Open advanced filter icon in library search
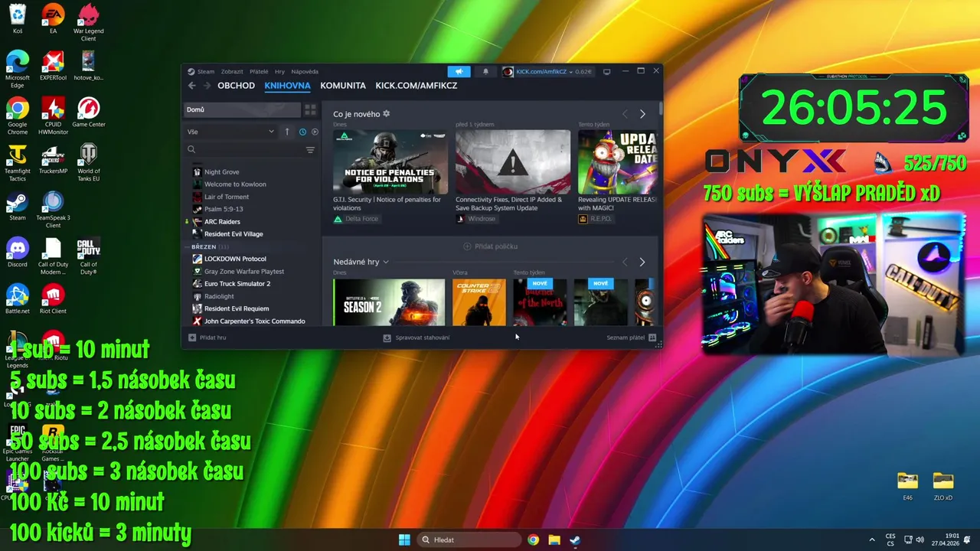The height and width of the screenshot is (551, 980). click(310, 150)
